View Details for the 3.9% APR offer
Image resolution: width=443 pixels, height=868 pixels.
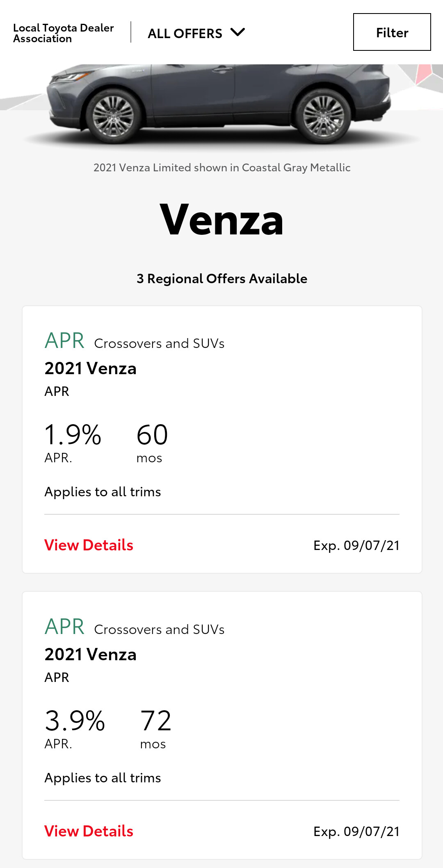pos(89,831)
